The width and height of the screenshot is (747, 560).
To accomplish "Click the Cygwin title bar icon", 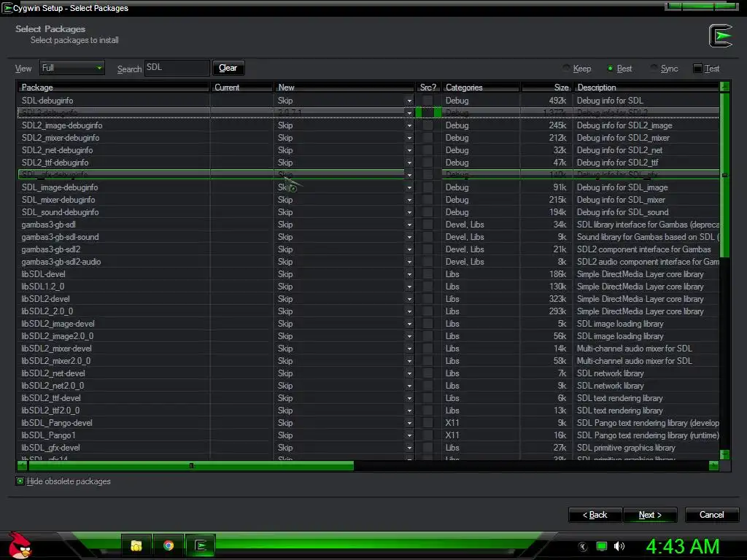I will (x=7, y=8).
